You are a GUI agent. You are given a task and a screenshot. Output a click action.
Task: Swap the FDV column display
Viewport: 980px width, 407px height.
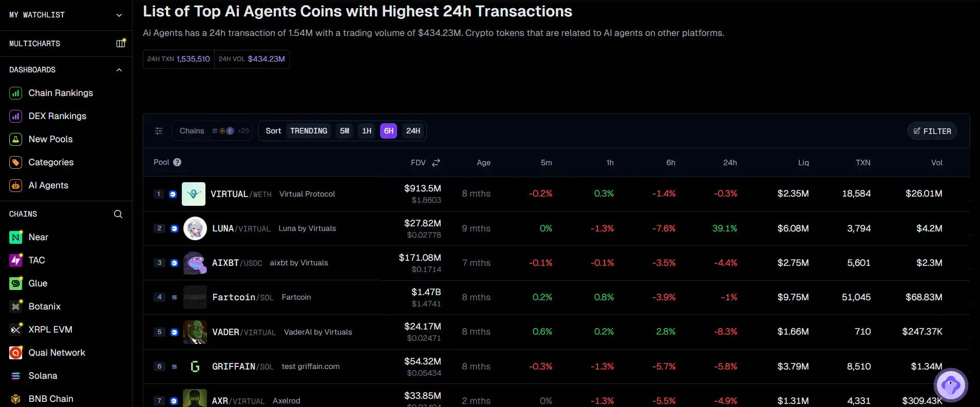click(436, 163)
